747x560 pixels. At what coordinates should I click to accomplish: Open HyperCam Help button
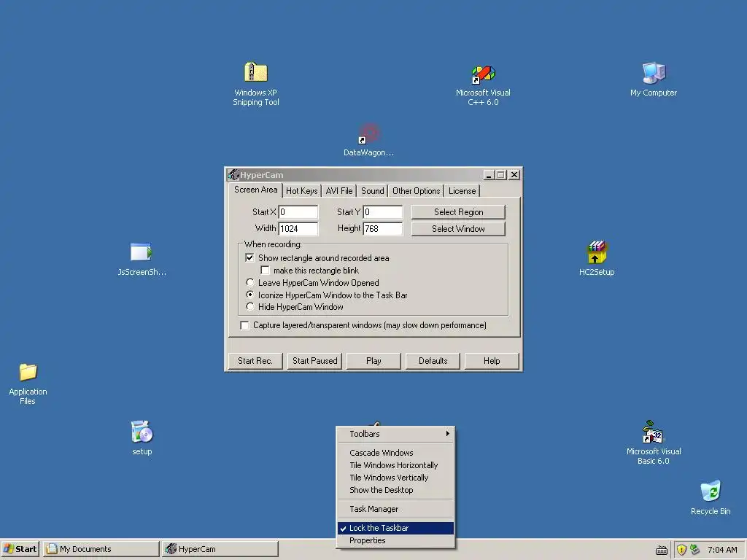[x=492, y=360]
